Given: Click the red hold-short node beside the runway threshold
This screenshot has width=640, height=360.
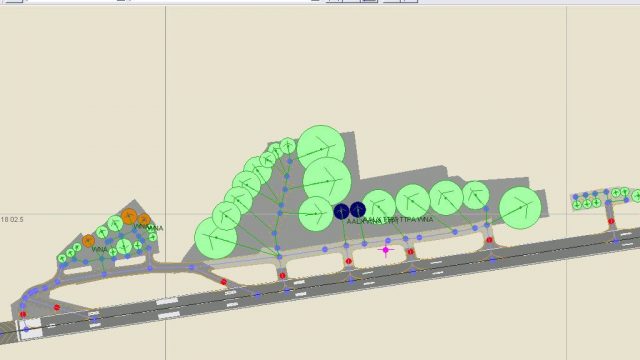Looking at the screenshot, I should pos(23,314).
